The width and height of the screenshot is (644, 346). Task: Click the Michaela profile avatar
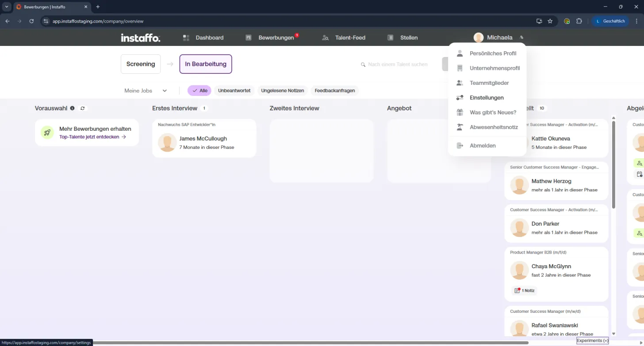(479, 38)
